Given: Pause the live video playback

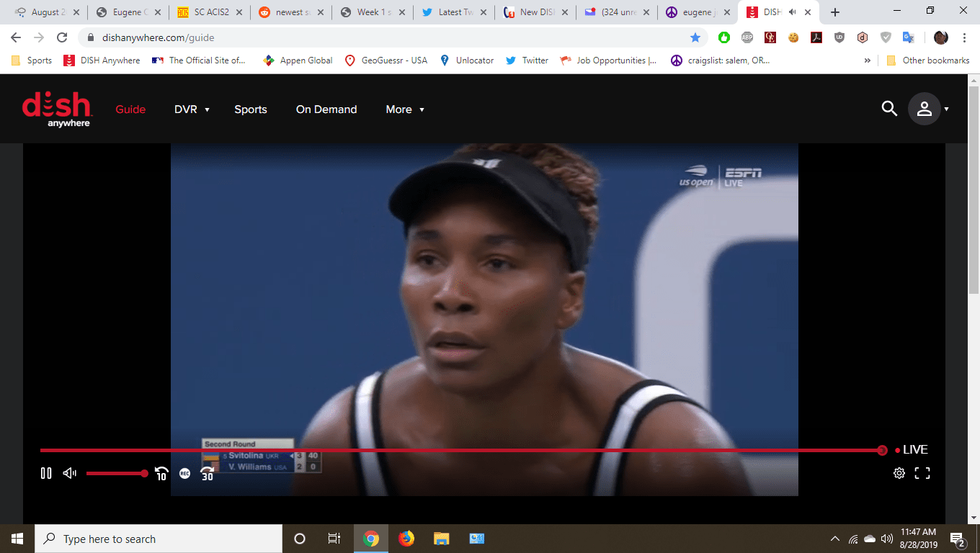Looking at the screenshot, I should [46, 473].
